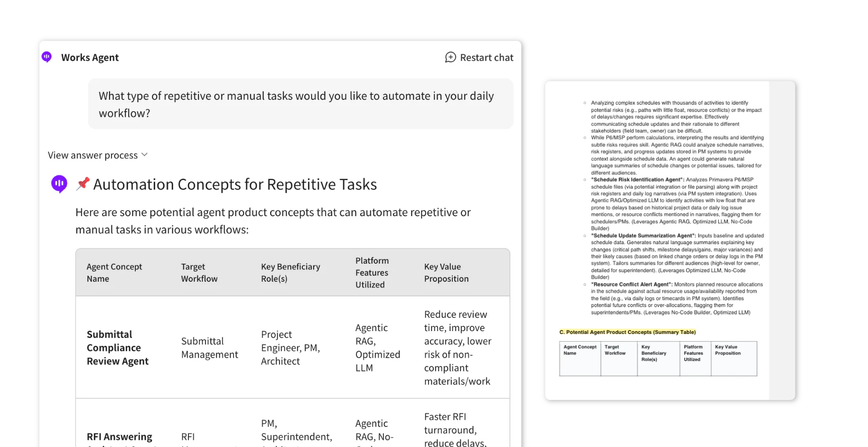The width and height of the screenshot is (868, 447).
Task: Click the purple assistant avatar beside the answer
Action: click(x=59, y=184)
